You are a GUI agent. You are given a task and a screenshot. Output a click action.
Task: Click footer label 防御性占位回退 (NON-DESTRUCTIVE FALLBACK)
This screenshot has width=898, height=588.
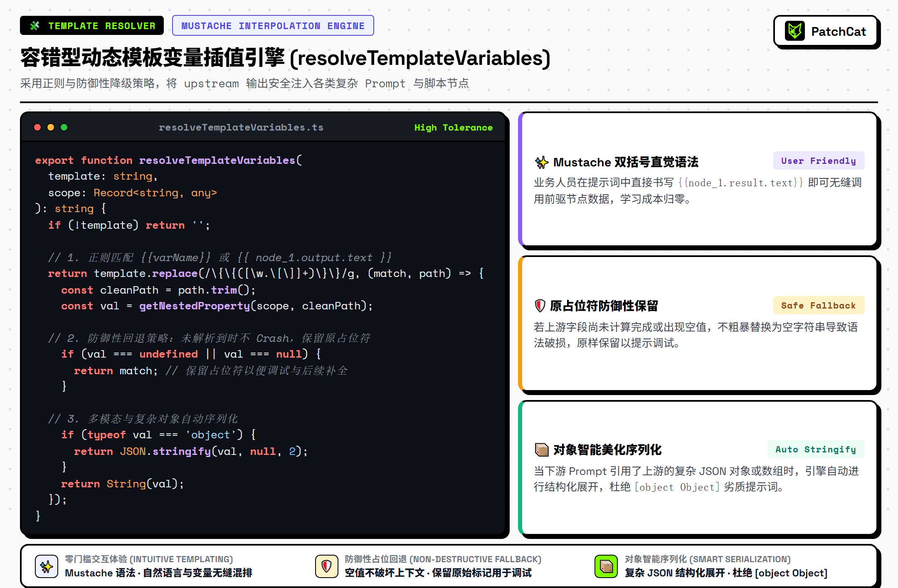(x=443, y=559)
